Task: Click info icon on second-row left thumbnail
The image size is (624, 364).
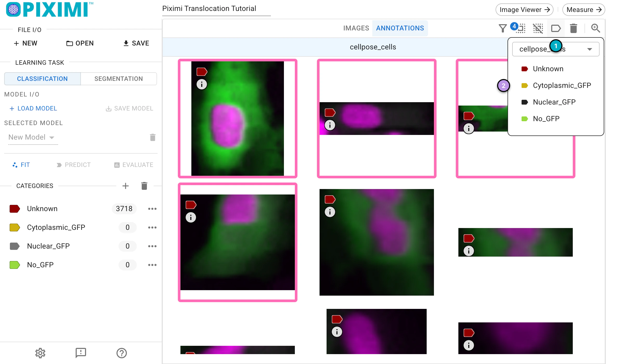Action: (191, 217)
